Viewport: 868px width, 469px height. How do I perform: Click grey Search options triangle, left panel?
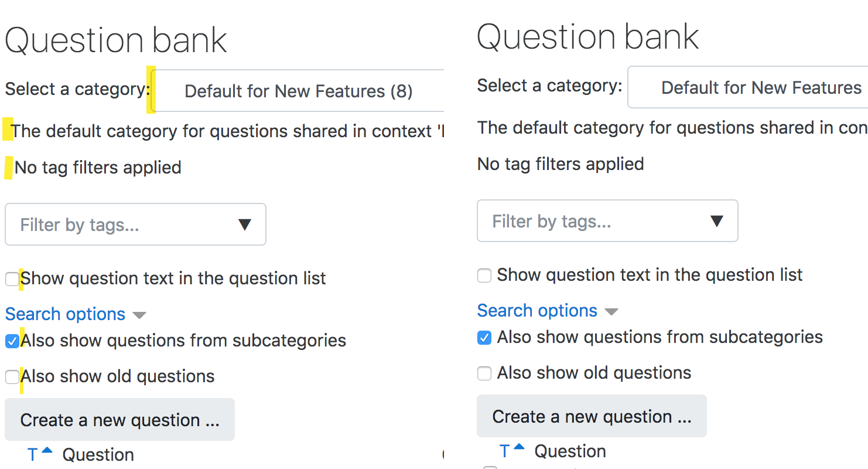(139, 315)
